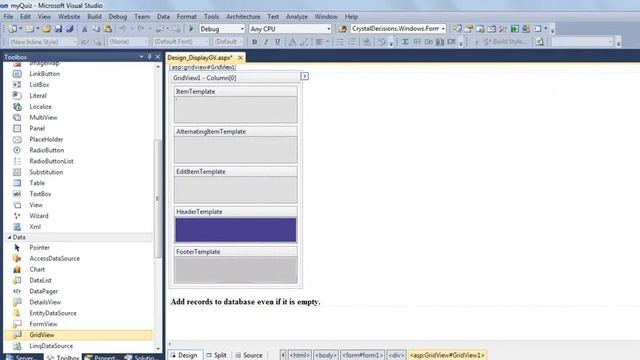Start debugging with green play icon
This screenshot has height=360, width=640.
(191, 29)
